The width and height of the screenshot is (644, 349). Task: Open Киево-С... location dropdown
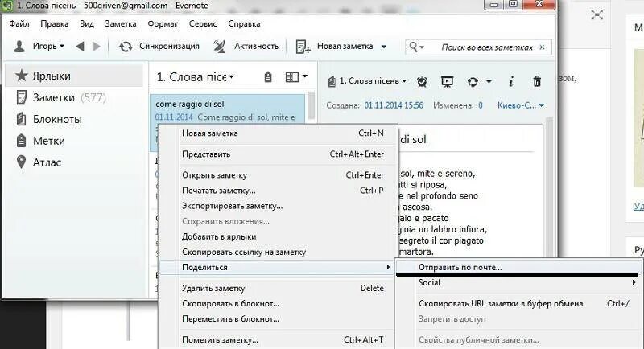[x=520, y=105]
